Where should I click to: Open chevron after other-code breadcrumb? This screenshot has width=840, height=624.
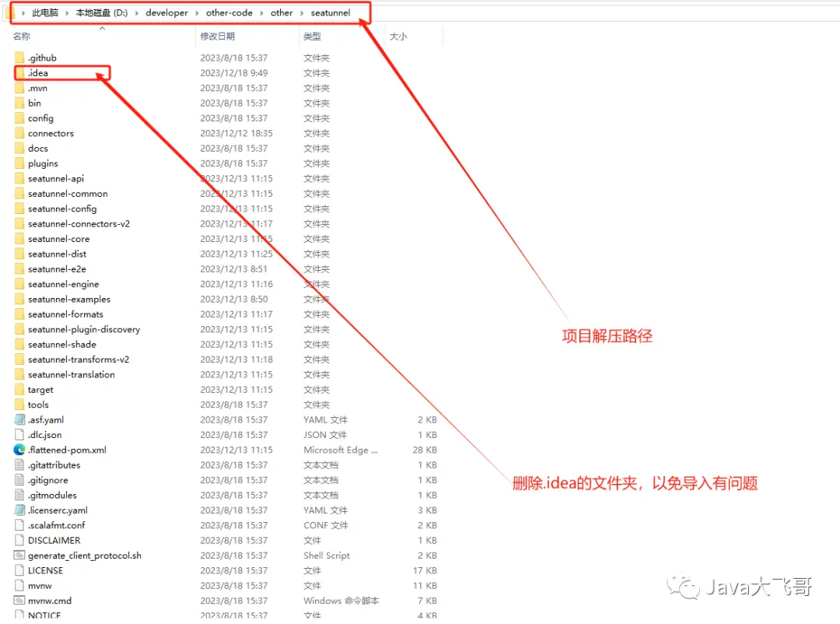pyautogui.click(x=261, y=13)
